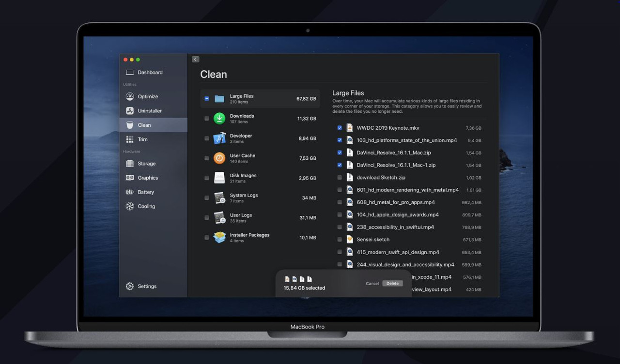Click the Cooling fan icon in sidebar
620x364 pixels.
click(130, 206)
